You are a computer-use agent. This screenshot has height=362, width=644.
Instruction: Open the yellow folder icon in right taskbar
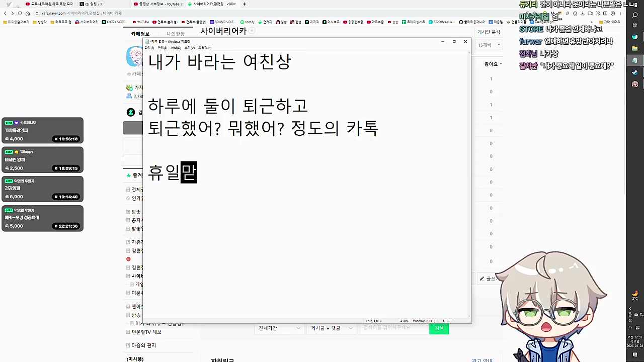(635, 49)
